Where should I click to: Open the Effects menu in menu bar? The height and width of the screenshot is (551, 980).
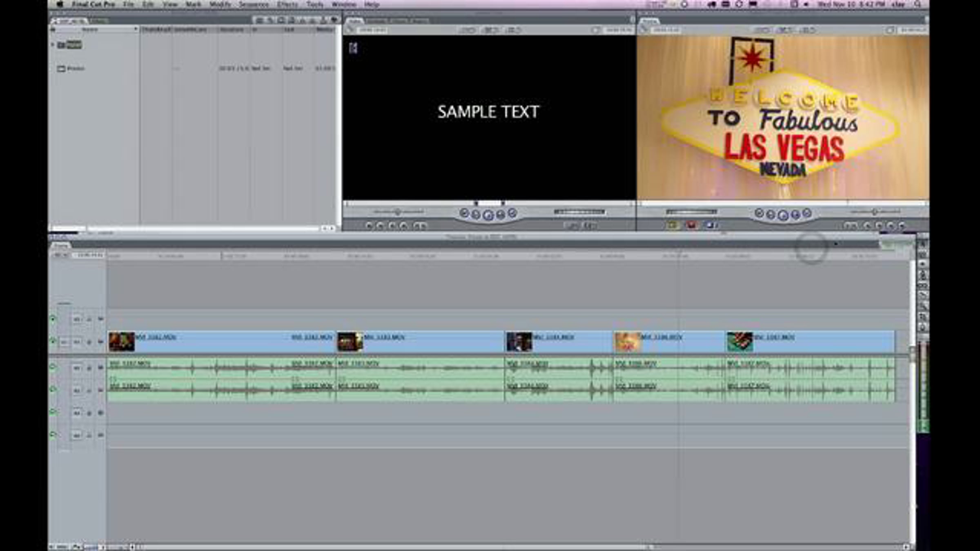287,4
